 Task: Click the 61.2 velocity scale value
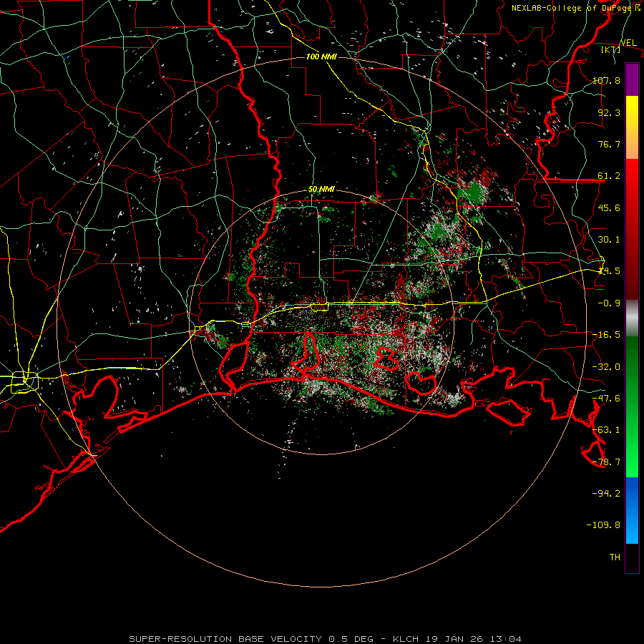click(609, 176)
